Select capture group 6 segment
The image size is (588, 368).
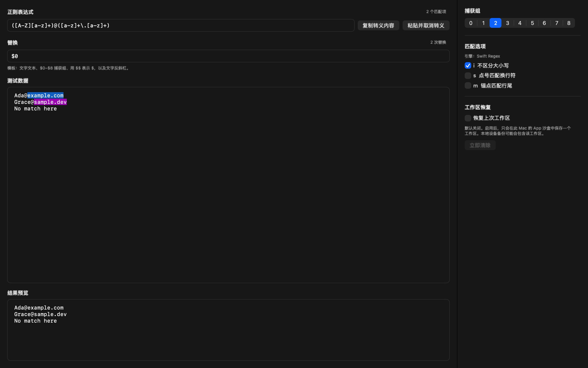pyautogui.click(x=544, y=23)
